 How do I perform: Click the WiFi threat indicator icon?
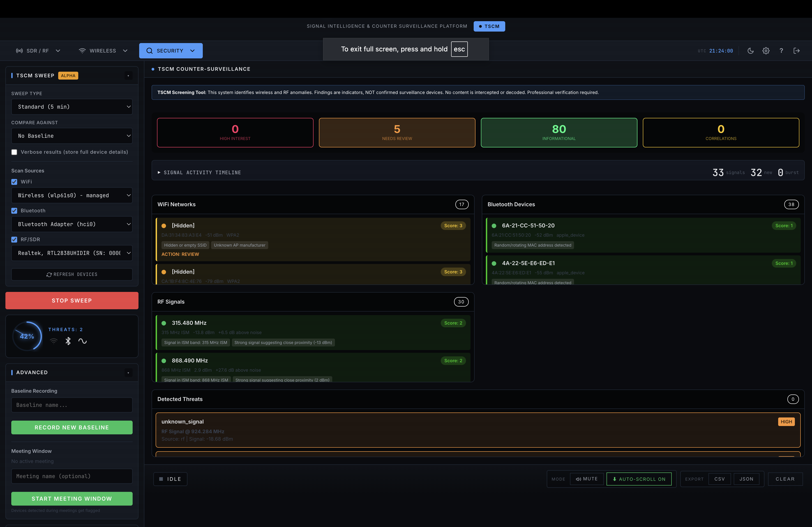click(x=53, y=341)
